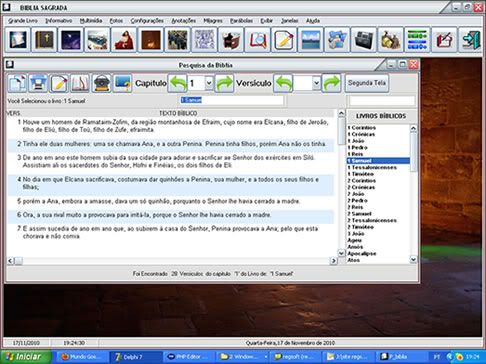Open the purple text page icon
Viewport: 486px width, 364px height.
[204, 40]
